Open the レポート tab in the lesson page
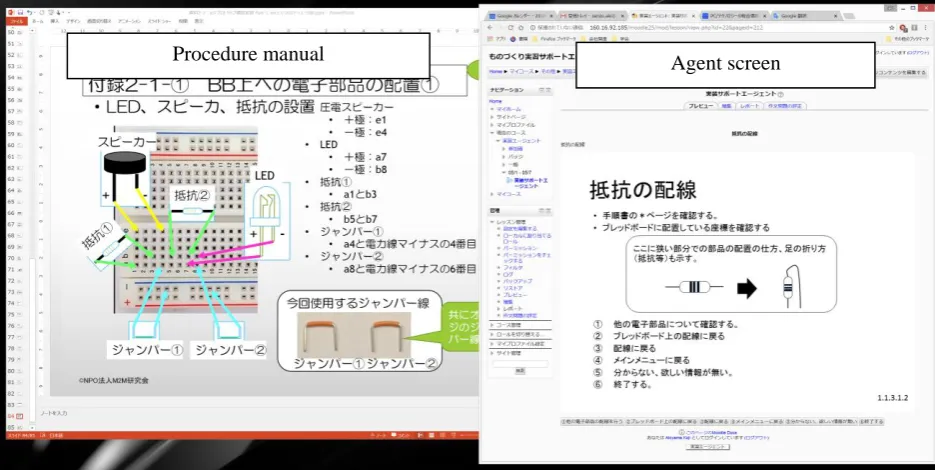The height and width of the screenshot is (470, 935). point(750,106)
